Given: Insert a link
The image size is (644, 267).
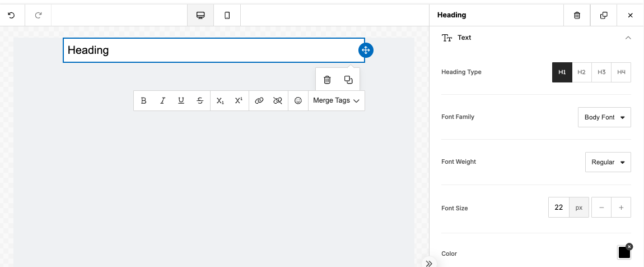Looking at the screenshot, I should point(259,100).
